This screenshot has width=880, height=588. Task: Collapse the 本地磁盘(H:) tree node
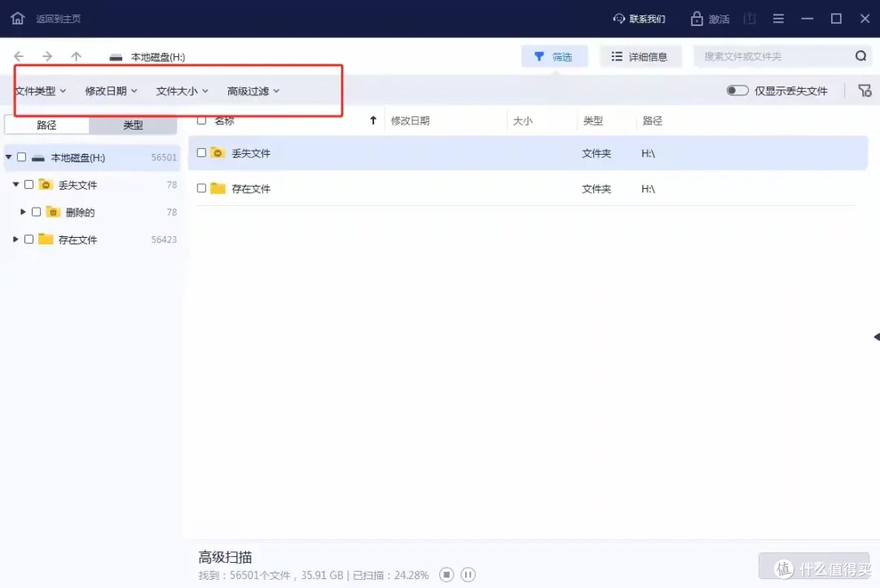tap(8, 157)
